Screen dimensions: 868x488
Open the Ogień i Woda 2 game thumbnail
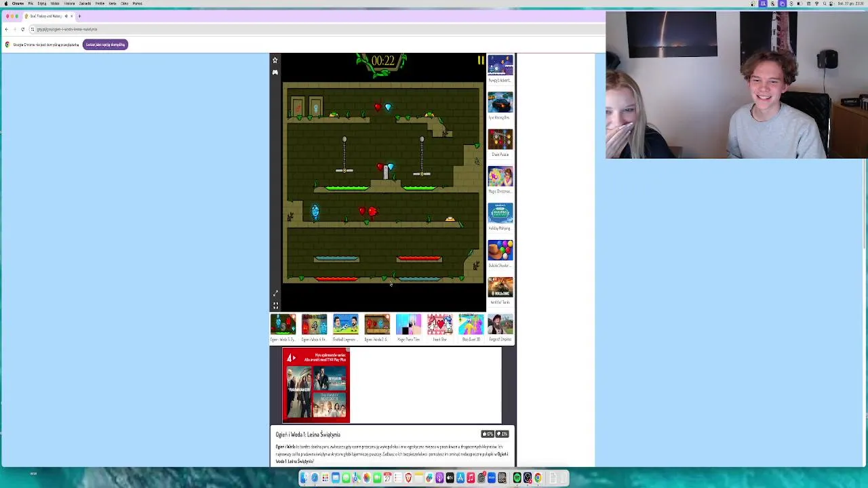coord(377,325)
